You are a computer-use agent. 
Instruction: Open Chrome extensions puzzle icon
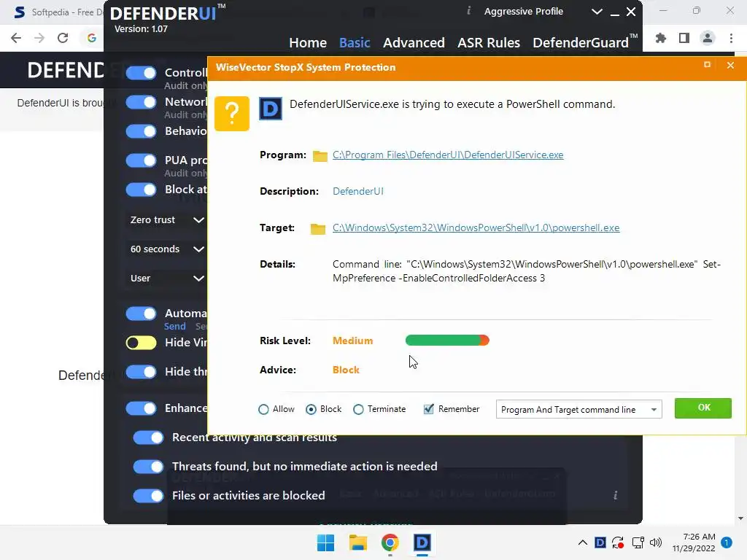coord(661,38)
